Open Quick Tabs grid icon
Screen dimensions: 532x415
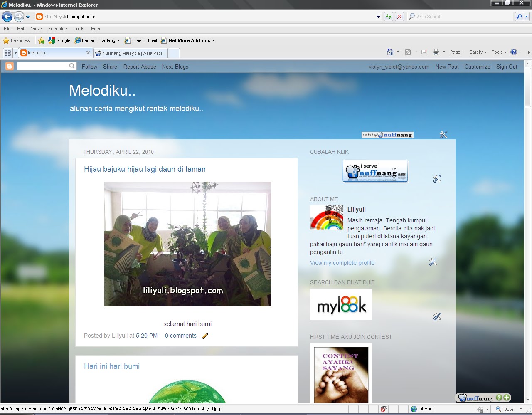7,53
